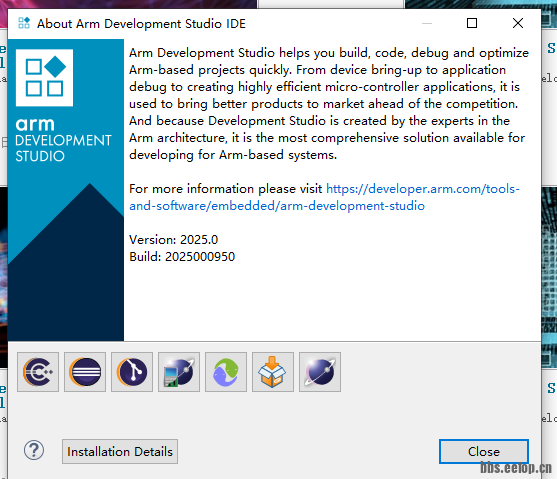The height and width of the screenshot is (479, 557).
Task: Click the Build: 2025000950 text
Action: 182,257
